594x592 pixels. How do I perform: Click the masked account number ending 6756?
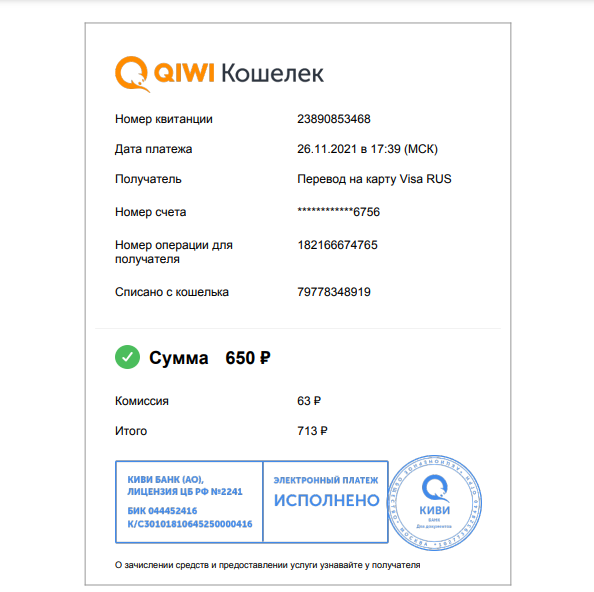tap(339, 212)
